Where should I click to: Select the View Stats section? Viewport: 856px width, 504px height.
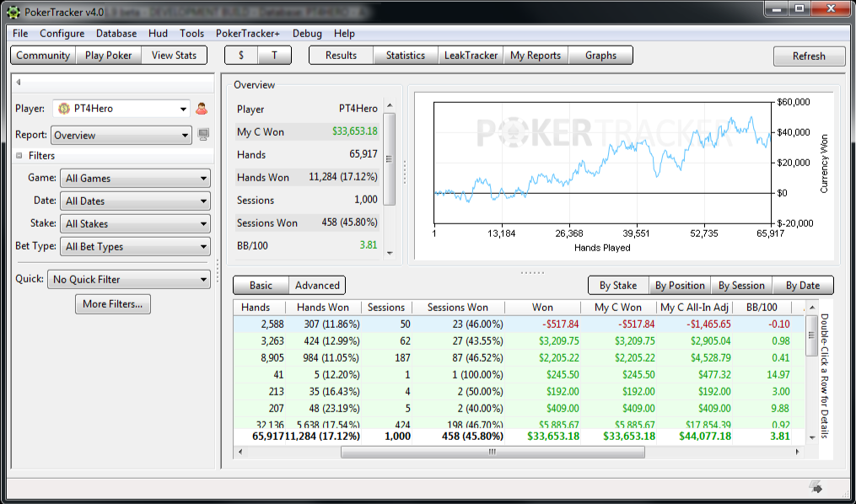(174, 55)
